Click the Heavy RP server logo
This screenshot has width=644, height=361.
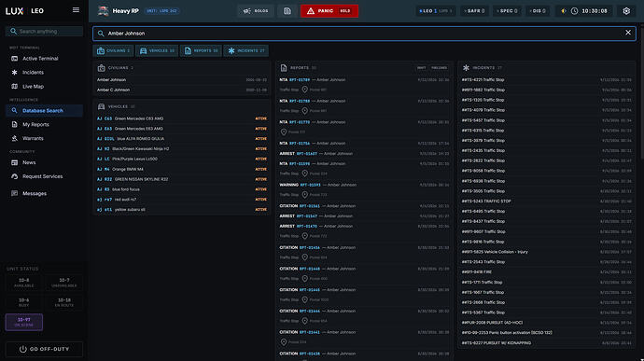[x=103, y=11]
